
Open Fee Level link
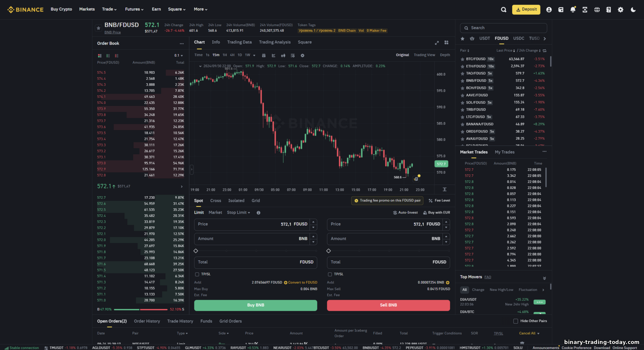pos(439,201)
